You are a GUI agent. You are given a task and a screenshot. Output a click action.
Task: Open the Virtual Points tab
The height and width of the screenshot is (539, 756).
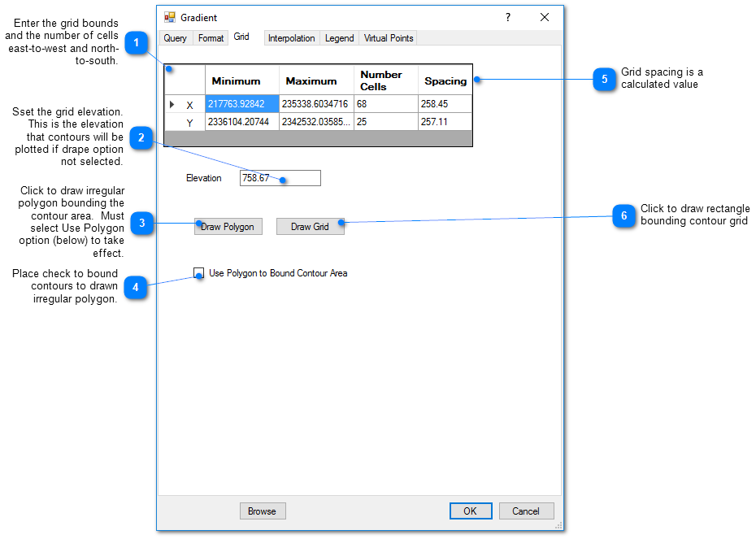(389, 38)
